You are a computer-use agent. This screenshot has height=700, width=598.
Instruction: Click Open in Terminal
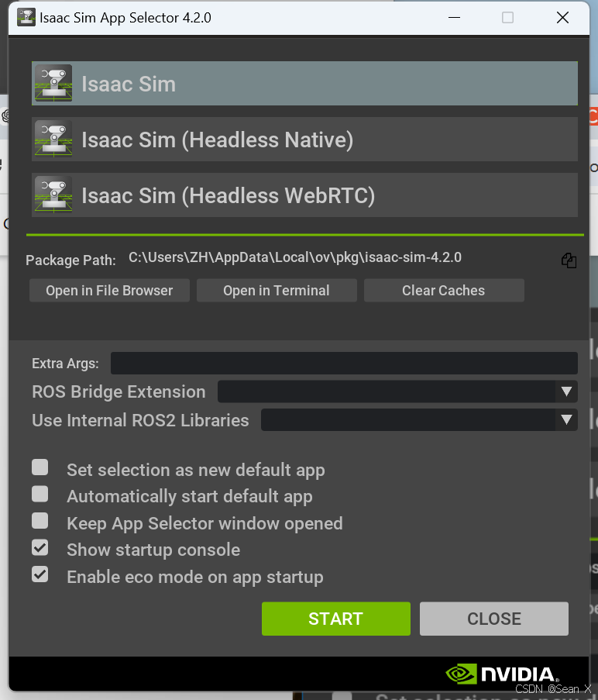277,291
